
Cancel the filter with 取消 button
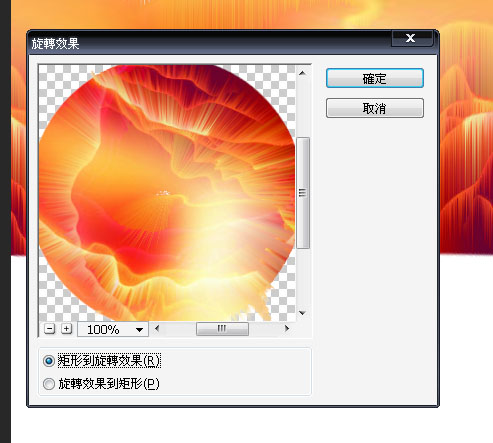coord(375,108)
